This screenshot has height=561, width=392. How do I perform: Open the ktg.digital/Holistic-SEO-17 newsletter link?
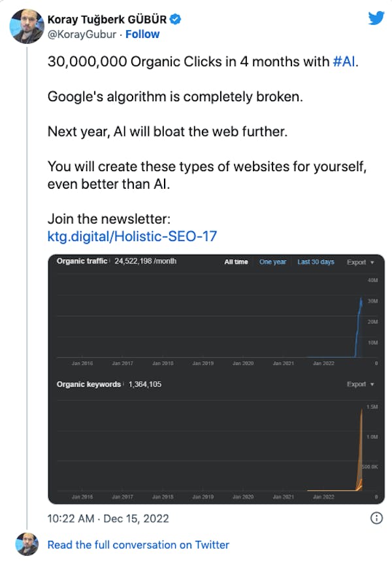(137, 236)
